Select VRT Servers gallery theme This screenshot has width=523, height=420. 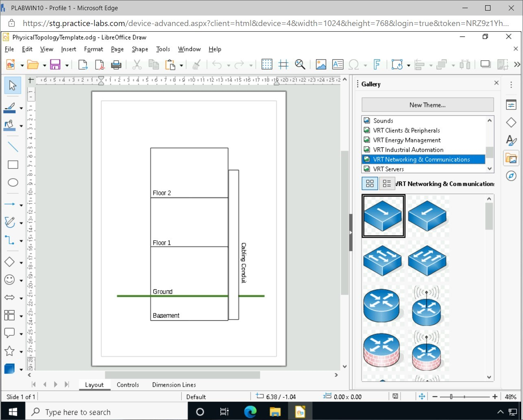click(388, 169)
